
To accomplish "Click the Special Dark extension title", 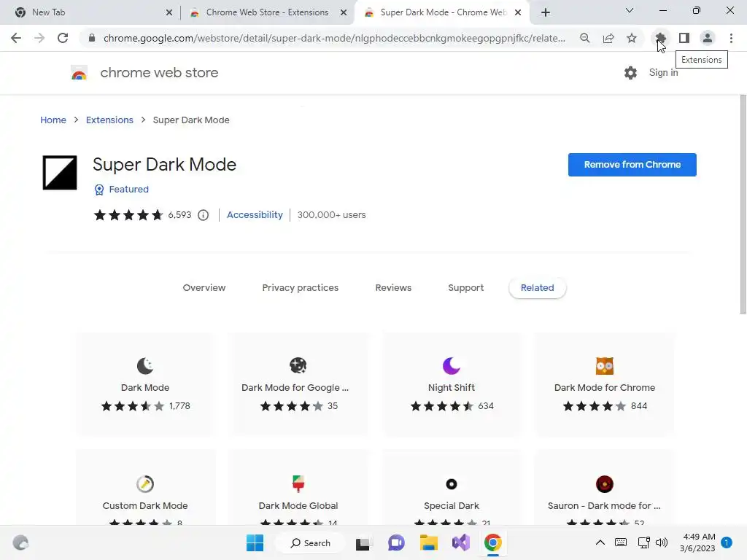I will 451,506.
